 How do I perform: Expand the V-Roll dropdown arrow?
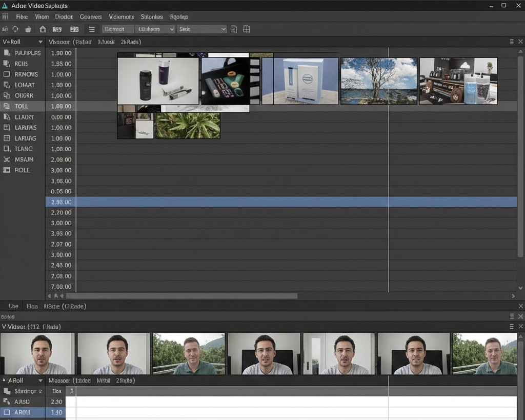click(x=40, y=42)
